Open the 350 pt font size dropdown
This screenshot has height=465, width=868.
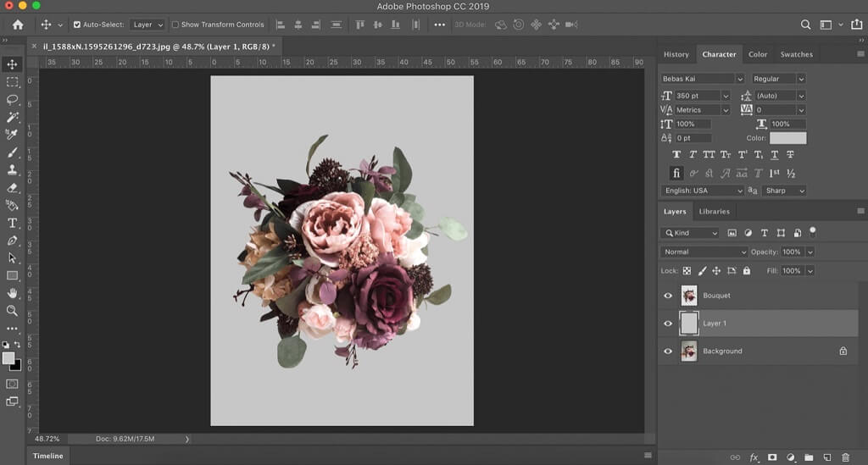[726, 96]
